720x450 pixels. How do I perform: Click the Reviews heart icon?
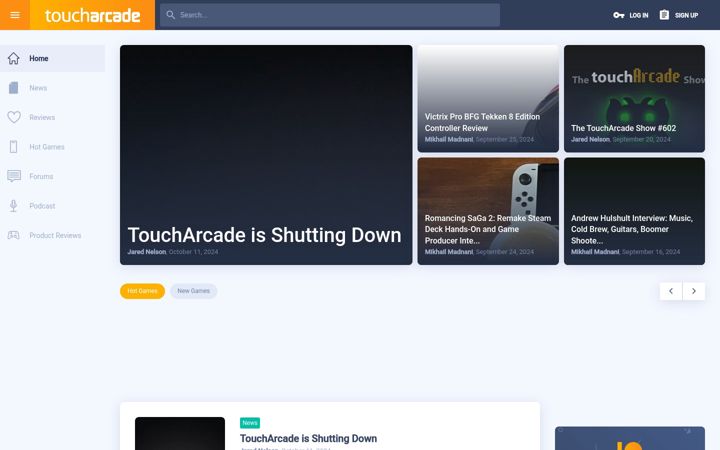coord(14,117)
